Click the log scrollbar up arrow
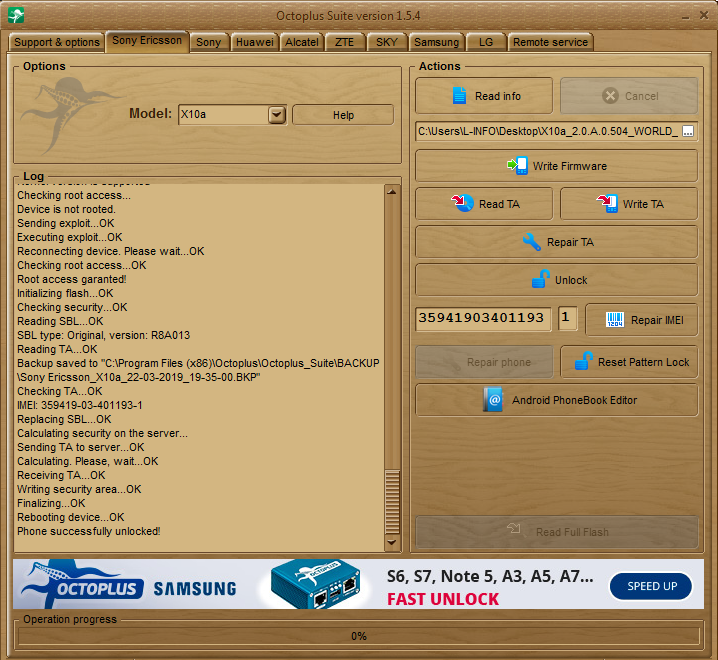This screenshot has height=660, width=718. (392, 192)
